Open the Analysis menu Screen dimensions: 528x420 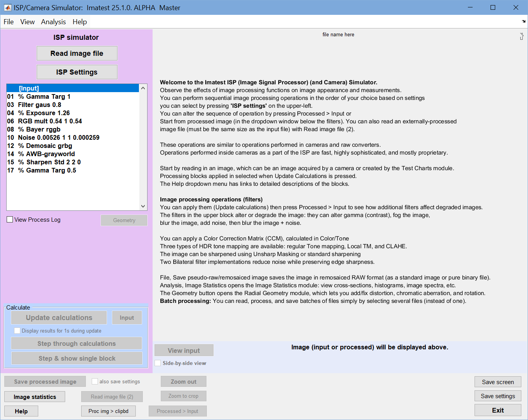tap(53, 22)
